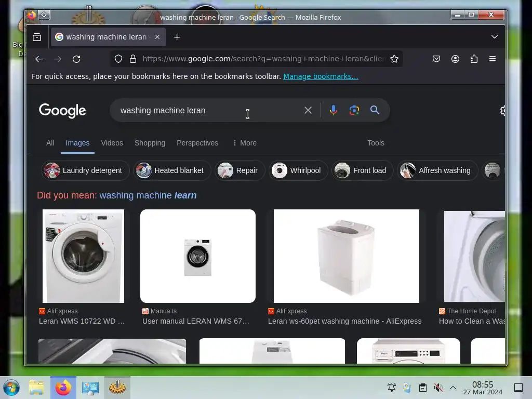Start voice search microphone icon
The image size is (532, 399).
(334, 110)
